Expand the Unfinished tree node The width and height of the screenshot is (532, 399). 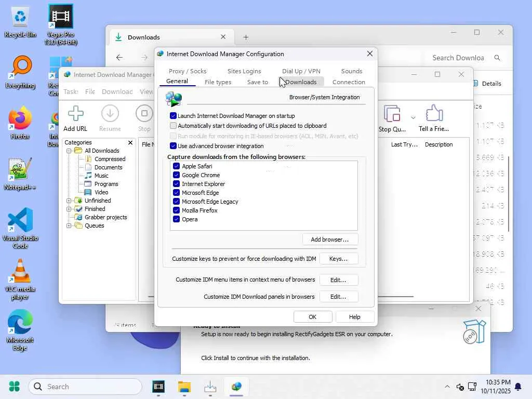(x=69, y=201)
